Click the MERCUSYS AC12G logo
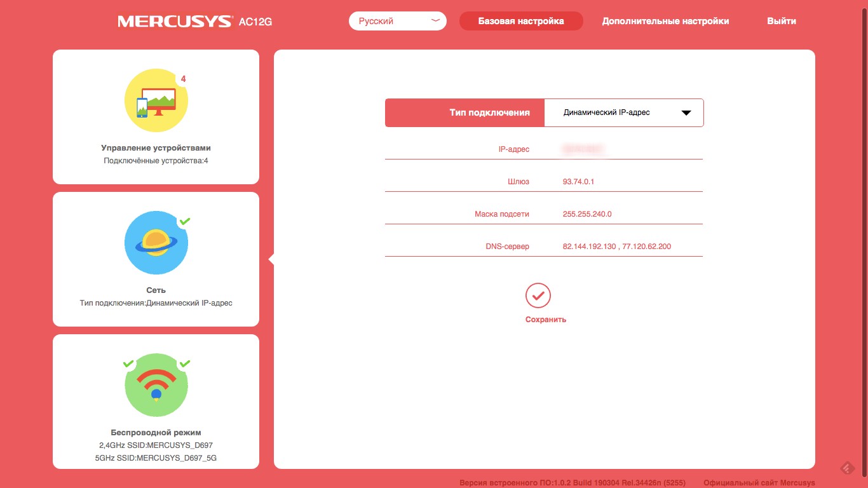 click(x=194, y=22)
